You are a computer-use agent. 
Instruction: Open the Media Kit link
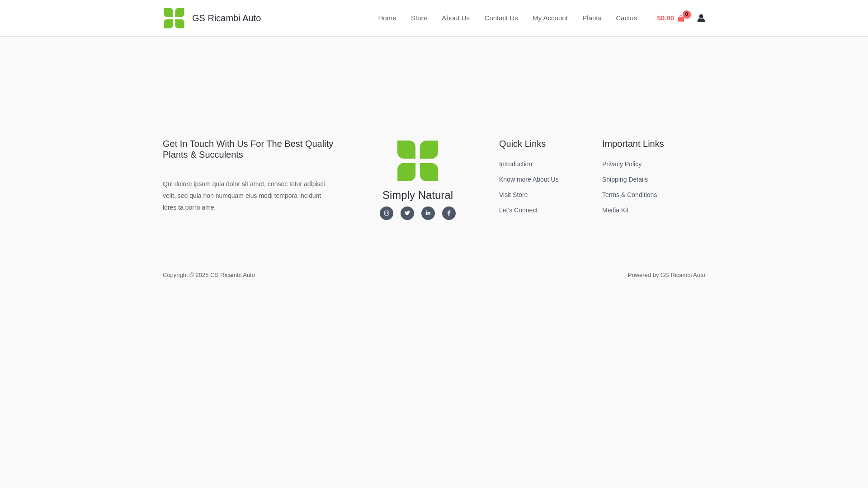point(615,210)
